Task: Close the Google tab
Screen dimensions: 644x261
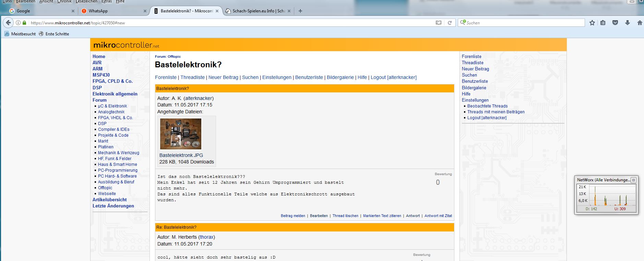Action: coord(73,11)
